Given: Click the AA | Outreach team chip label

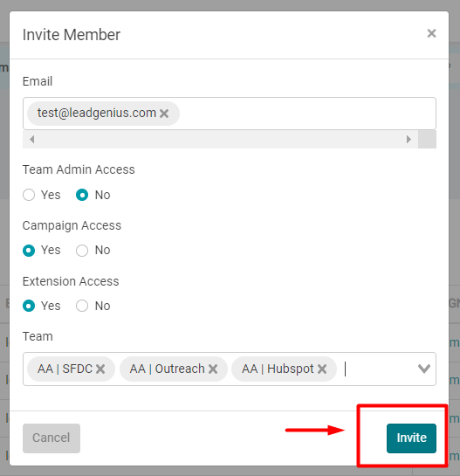Looking at the screenshot, I should click(168, 369).
